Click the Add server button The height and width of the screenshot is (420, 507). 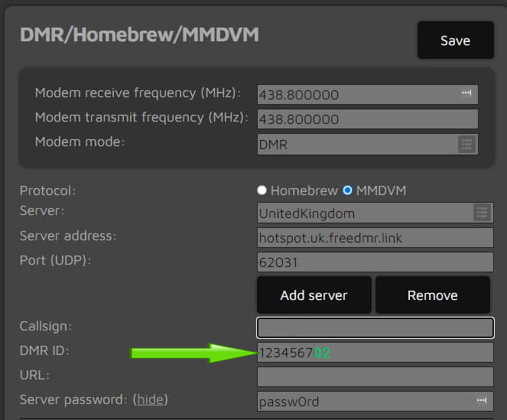pos(314,295)
